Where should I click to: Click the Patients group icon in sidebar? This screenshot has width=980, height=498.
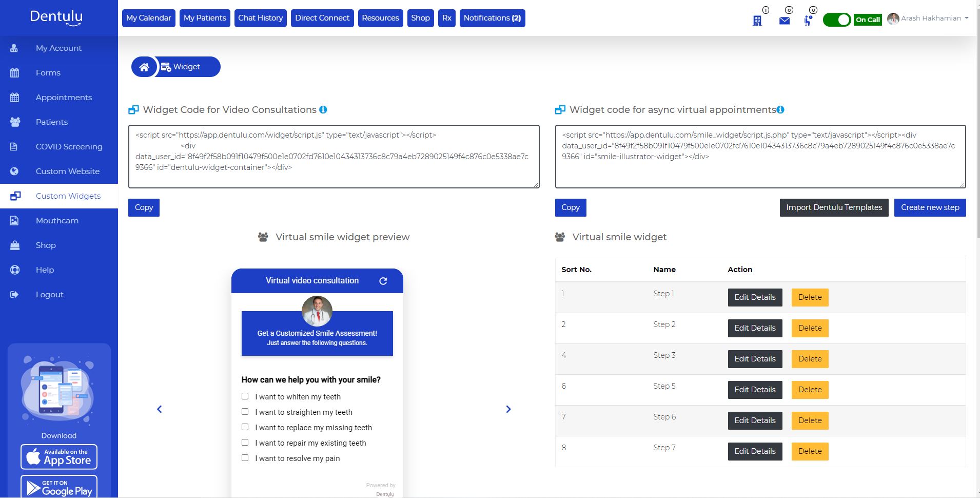click(15, 122)
